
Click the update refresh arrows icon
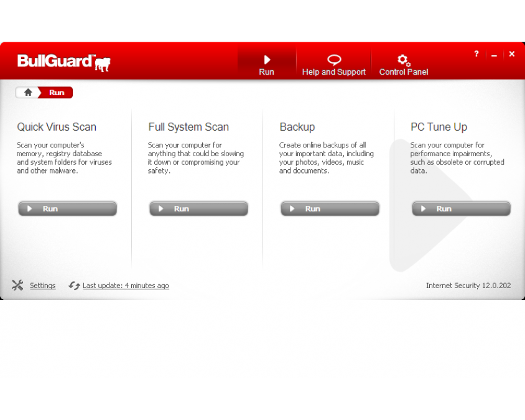[74, 286]
